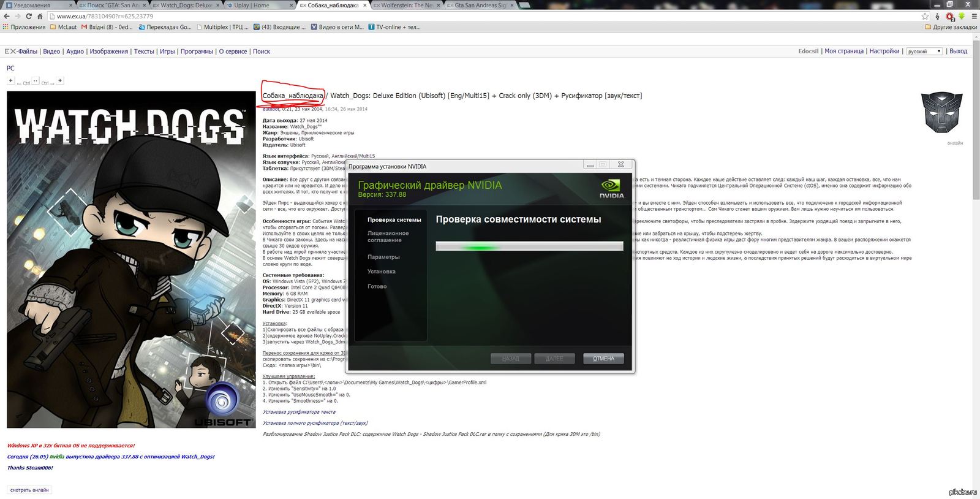Log out via the Выход link
Image resolution: width=980 pixels, height=499 pixels.
tap(959, 51)
